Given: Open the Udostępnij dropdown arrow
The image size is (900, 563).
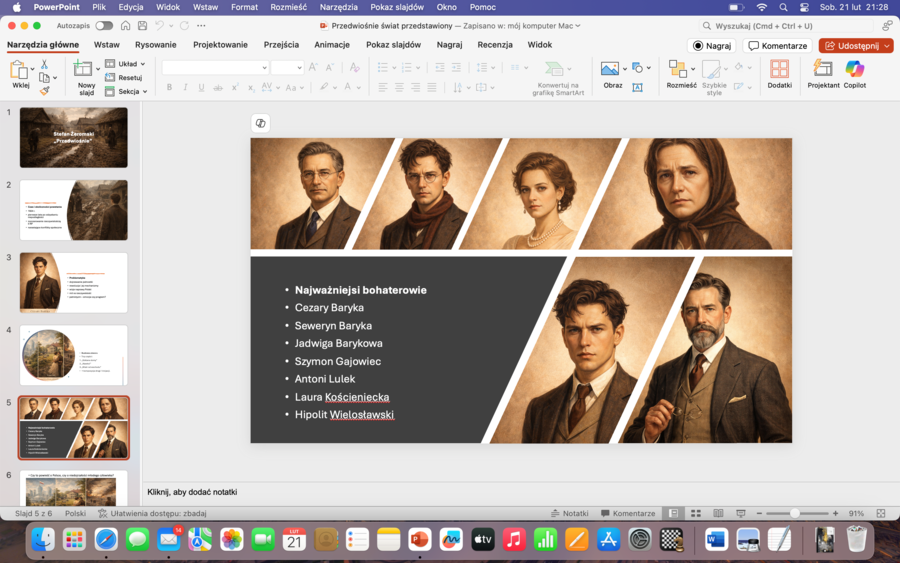Looking at the screenshot, I should 887,46.
